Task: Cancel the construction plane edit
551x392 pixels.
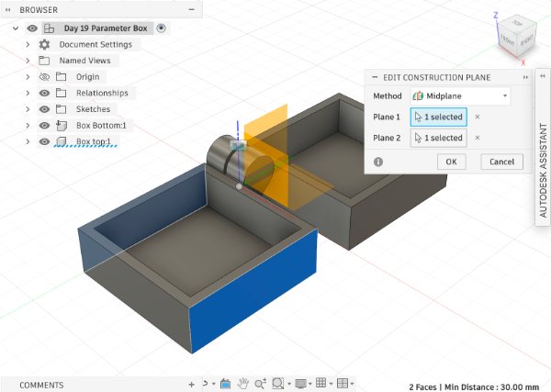Action: pos(501,162)
